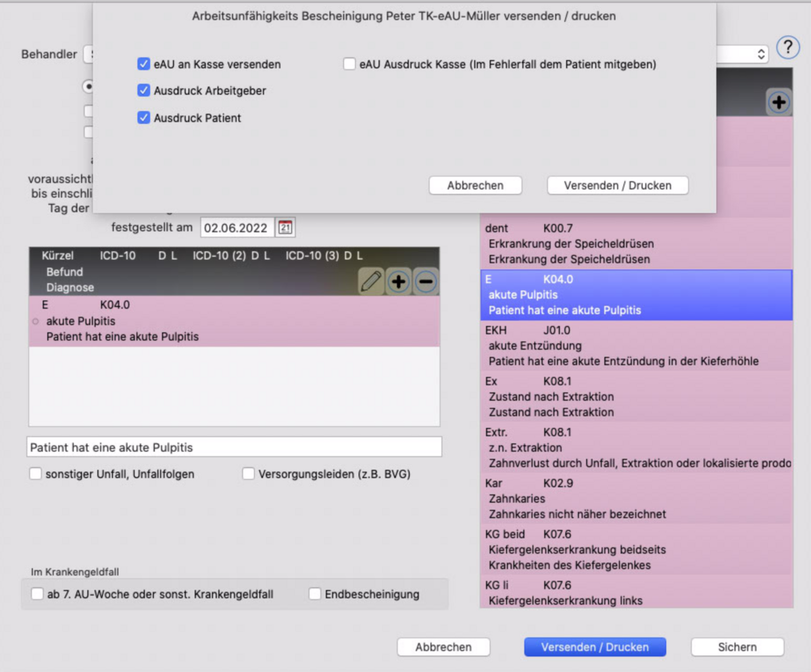The height and width of the screenshot is (672, 811).
Task: Enable eAU Ausdruck Kasse checkbox
Action: (349, 64)
